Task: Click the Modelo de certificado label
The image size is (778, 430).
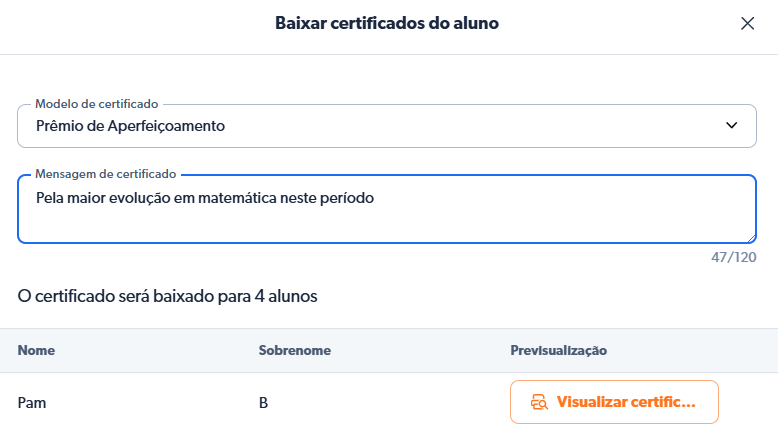Action: click(97, 103)
